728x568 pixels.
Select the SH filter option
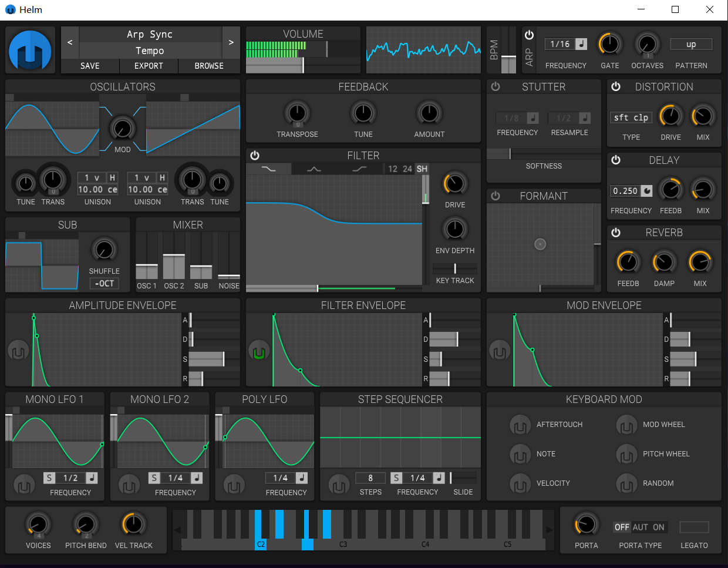422,169
